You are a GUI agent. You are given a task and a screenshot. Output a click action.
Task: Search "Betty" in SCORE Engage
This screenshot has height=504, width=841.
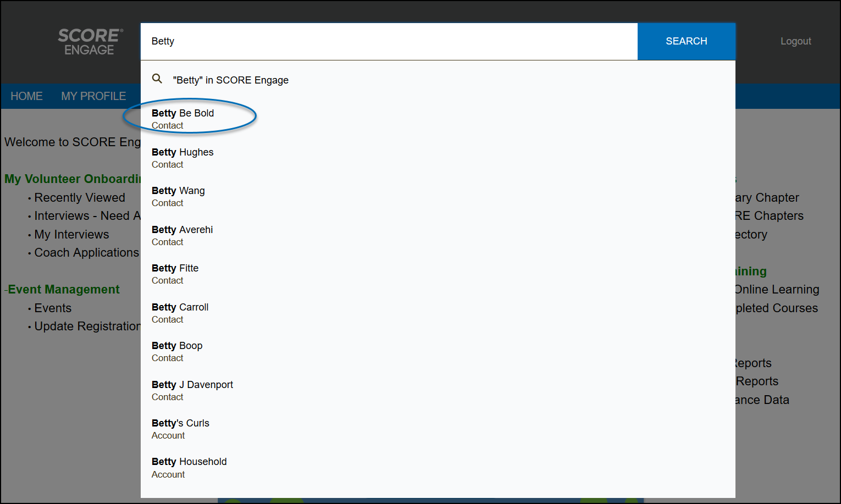(x=438, y=80)
